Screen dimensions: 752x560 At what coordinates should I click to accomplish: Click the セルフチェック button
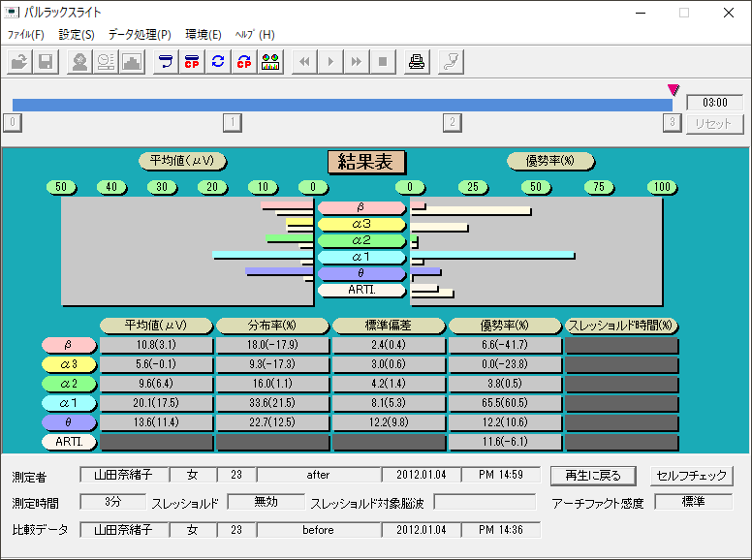pyautogui.click(x=692, y=476)
